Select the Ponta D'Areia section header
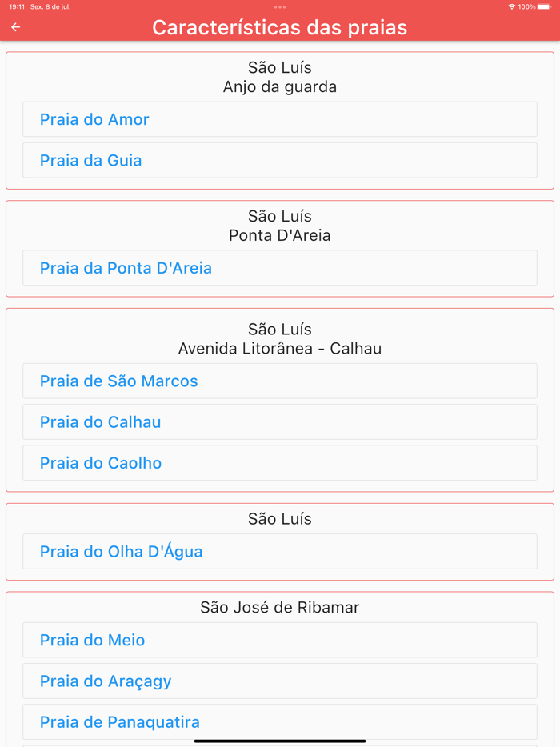The width and height of the screenshot is (560, 747). tap(279, 235)
